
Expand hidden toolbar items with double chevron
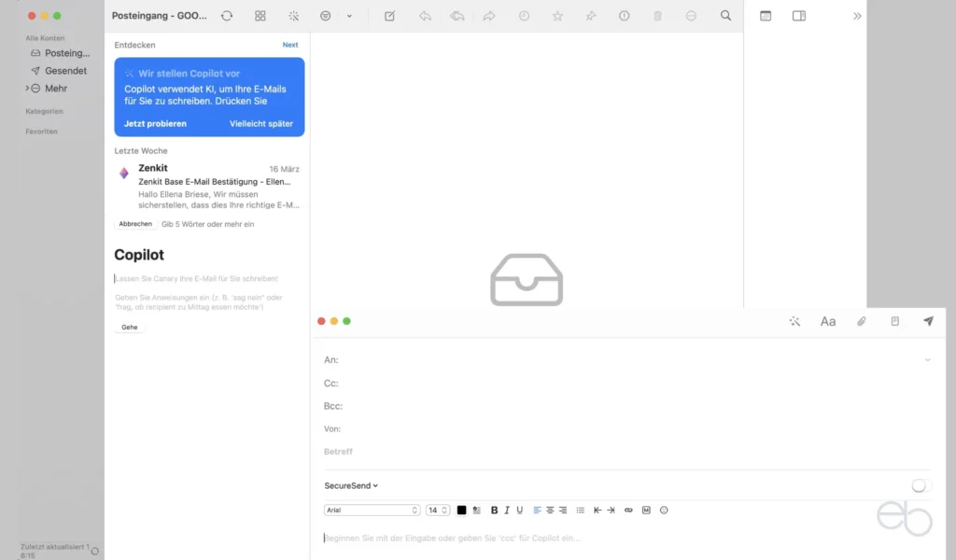[x=857, y=16]
